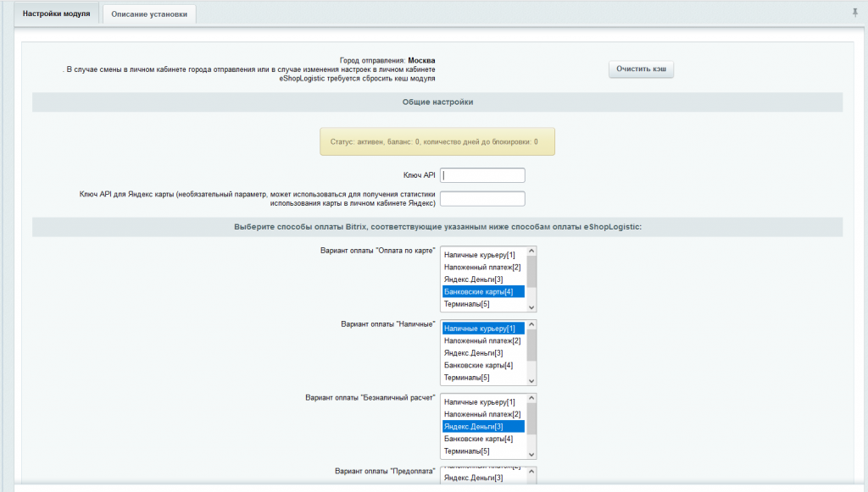Open the "Настройки модуля" tab
Viewport: 868px width, 492px height.
pyautogui.click(x=56, y=14)
